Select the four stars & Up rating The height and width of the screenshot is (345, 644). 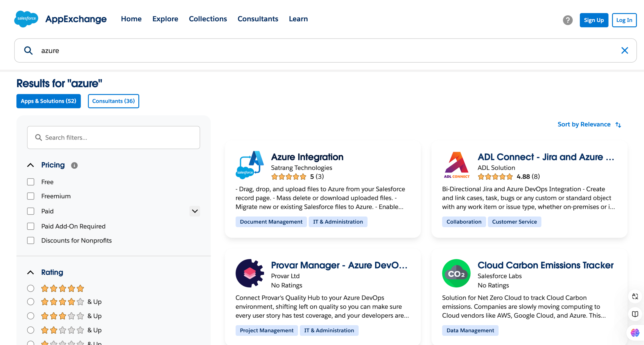31,302
